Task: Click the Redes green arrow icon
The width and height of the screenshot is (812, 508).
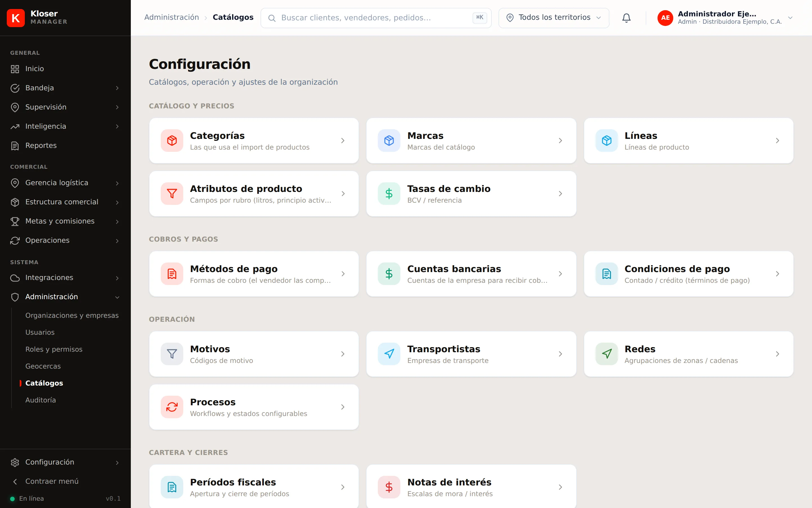Action: [606, 354]
